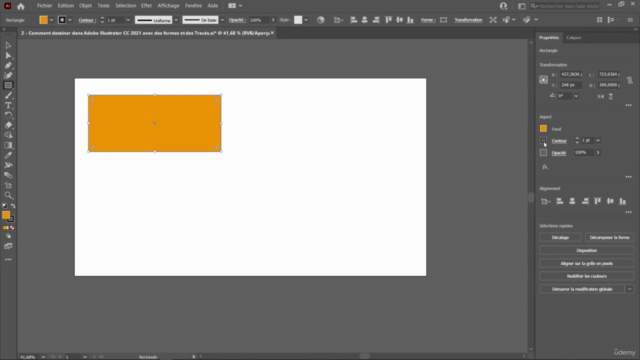Reset default fill and stroke
The height and width of the screenshot is (360, 640).
[x=4, y=206]
